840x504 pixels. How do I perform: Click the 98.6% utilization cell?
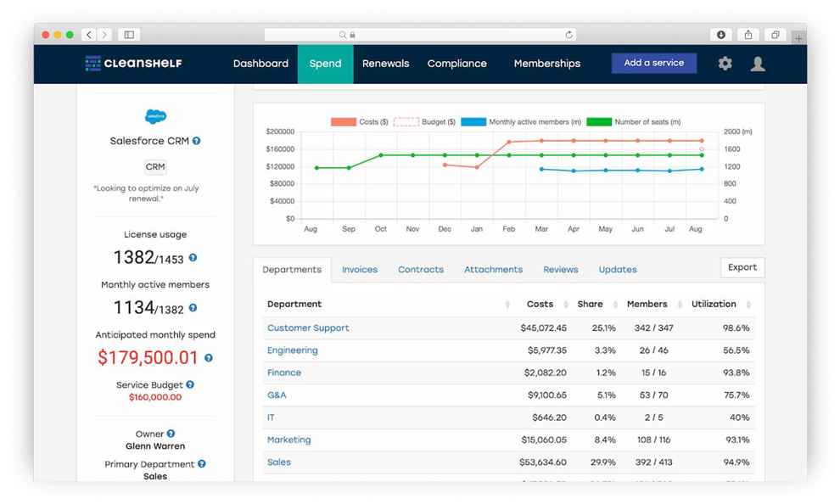[x=736, y=328]
